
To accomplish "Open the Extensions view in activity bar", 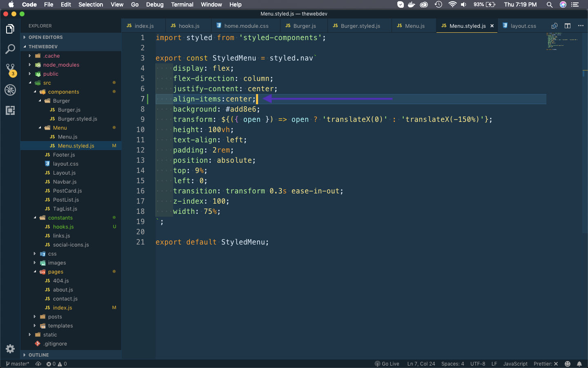I will tap(10, 110).
